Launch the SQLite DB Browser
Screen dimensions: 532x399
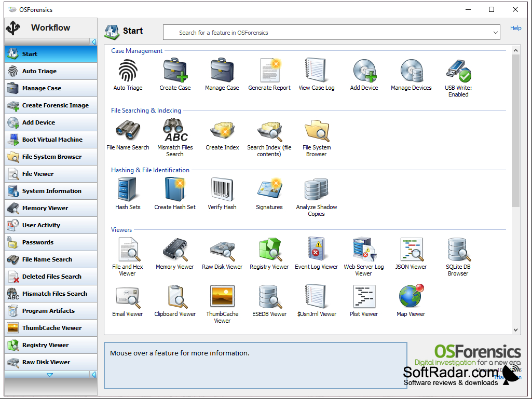click(x=458, y=257)
